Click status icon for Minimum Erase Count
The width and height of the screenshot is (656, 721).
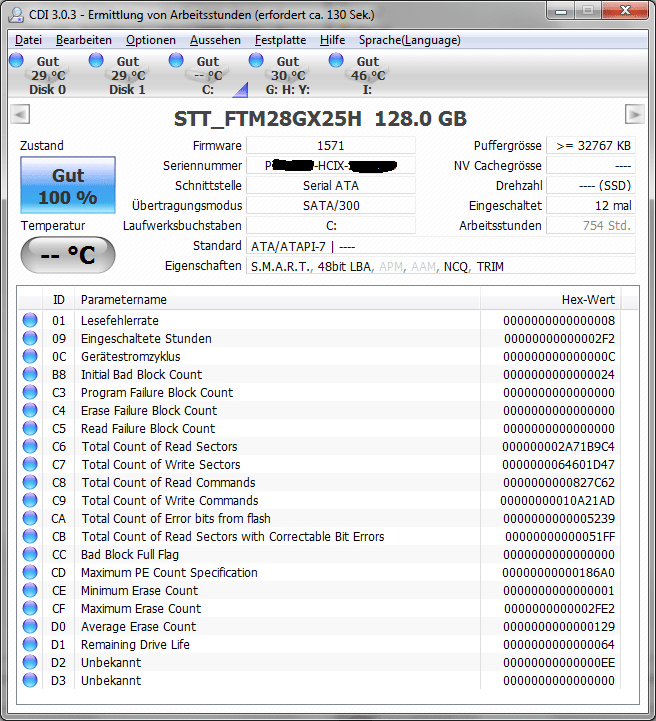coord(30,590)
